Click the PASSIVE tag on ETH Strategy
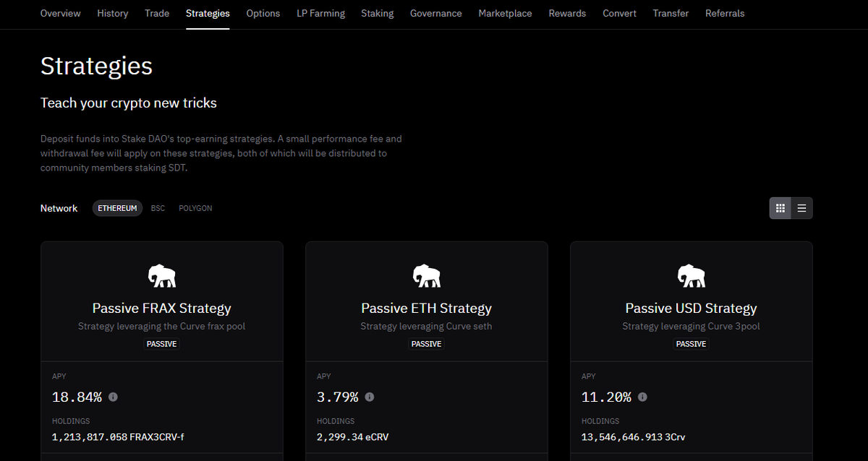 427,344
